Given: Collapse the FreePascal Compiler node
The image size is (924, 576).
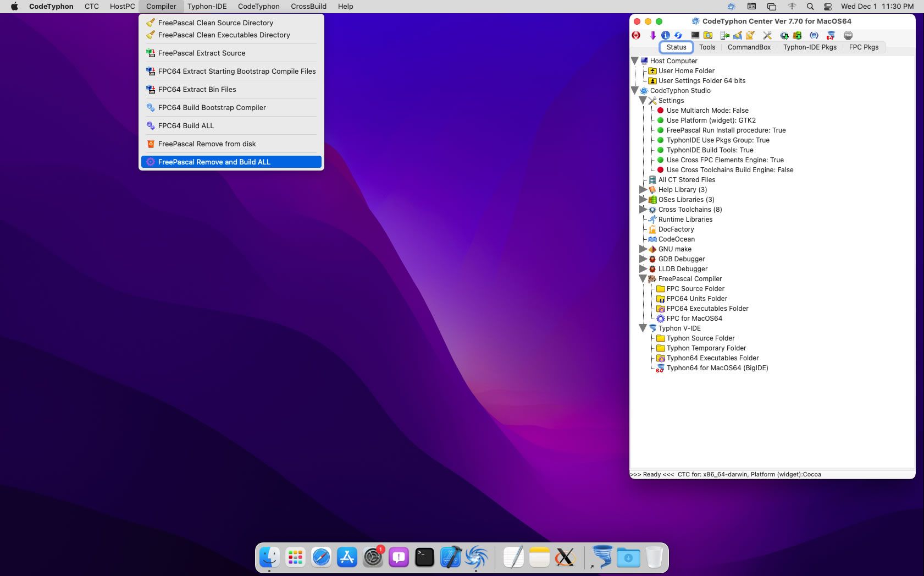Looking at the screenshot, I should [643, 278].
